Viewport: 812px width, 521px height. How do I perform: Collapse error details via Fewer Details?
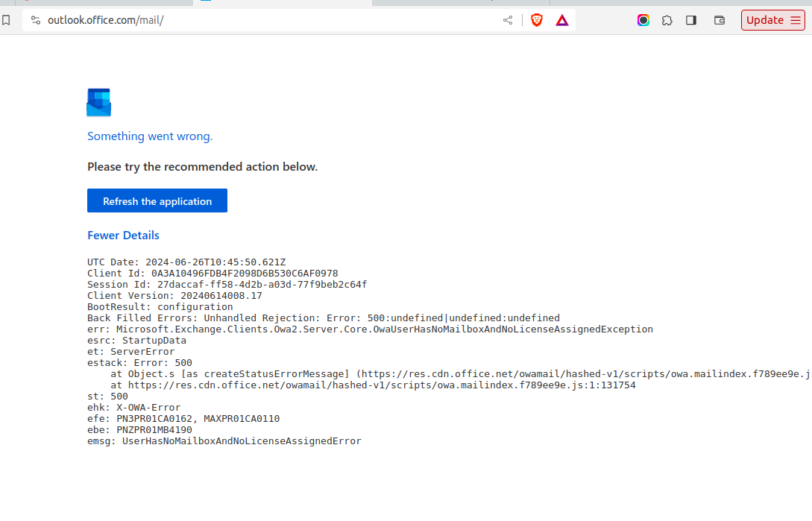click(123, 235)
